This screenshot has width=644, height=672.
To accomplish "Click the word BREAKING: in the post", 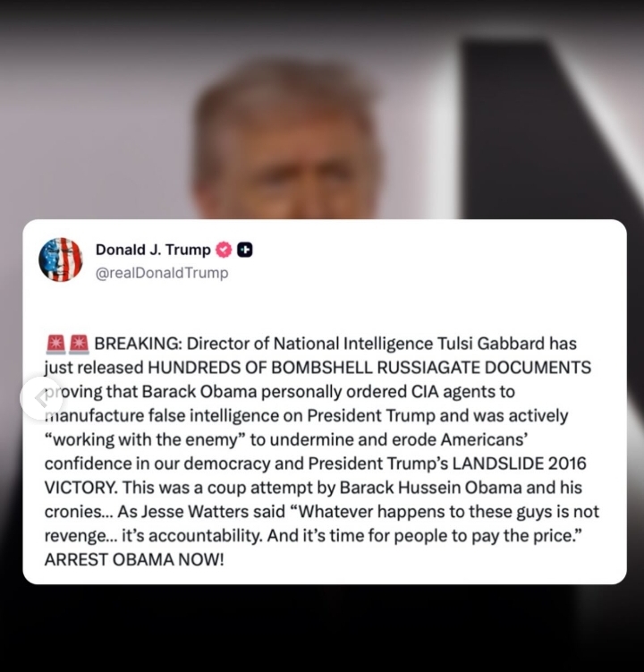I will click(138, 344).
